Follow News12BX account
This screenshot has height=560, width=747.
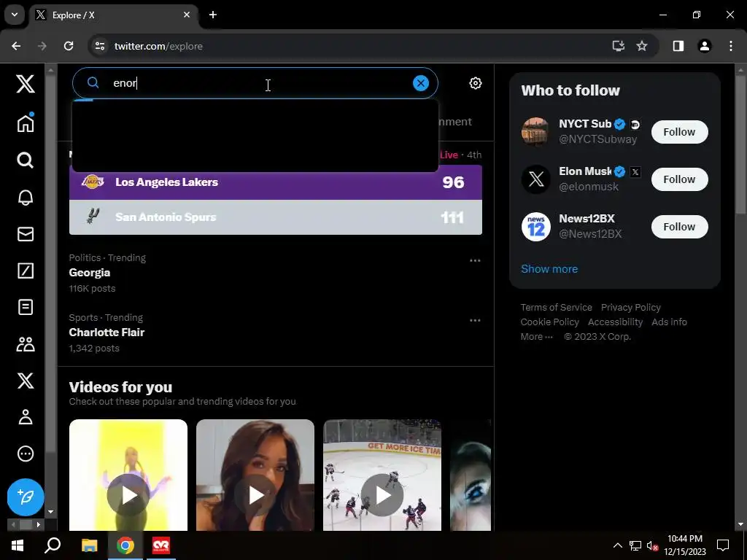679,227
